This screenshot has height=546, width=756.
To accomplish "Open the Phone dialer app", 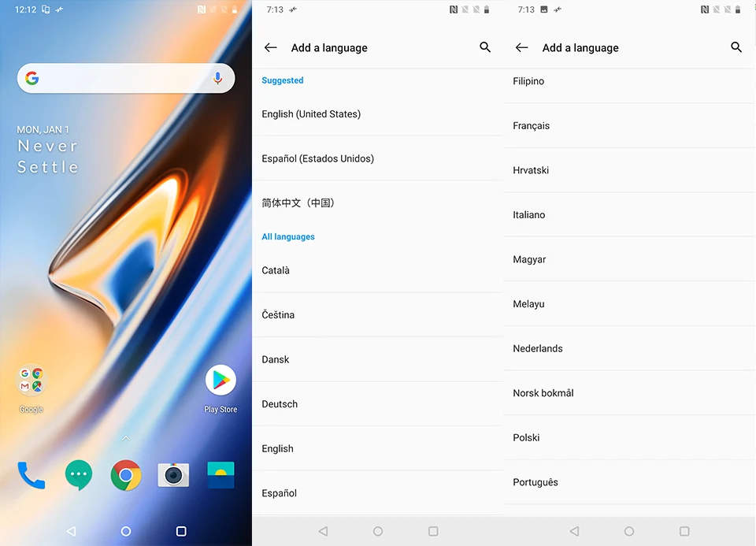I will point(31,476).
